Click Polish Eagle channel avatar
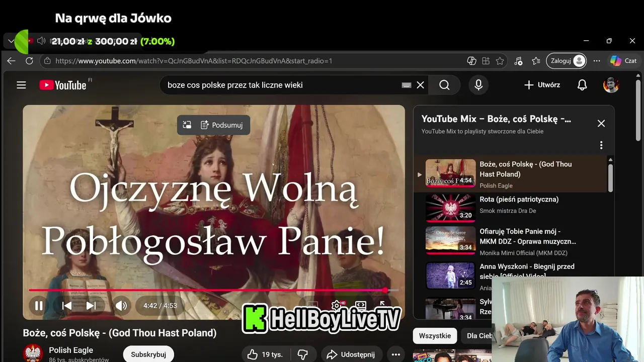This screenshot has height=362, width=644. 33,353
